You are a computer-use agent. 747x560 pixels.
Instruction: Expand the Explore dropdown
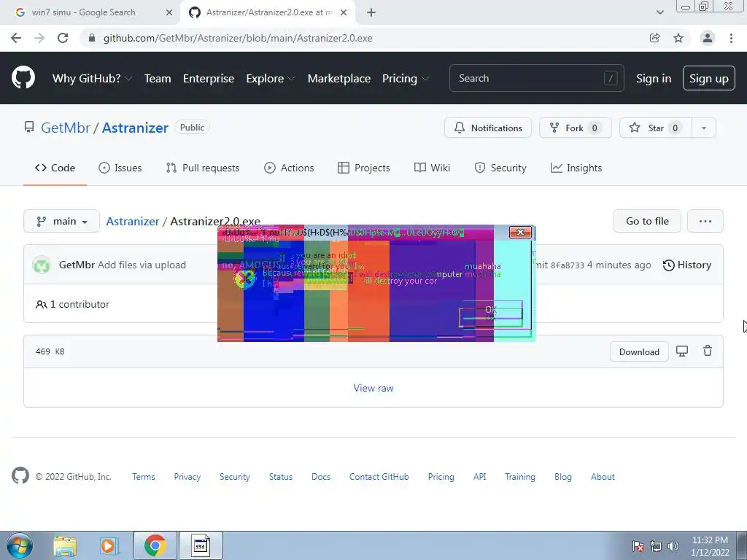270,78
